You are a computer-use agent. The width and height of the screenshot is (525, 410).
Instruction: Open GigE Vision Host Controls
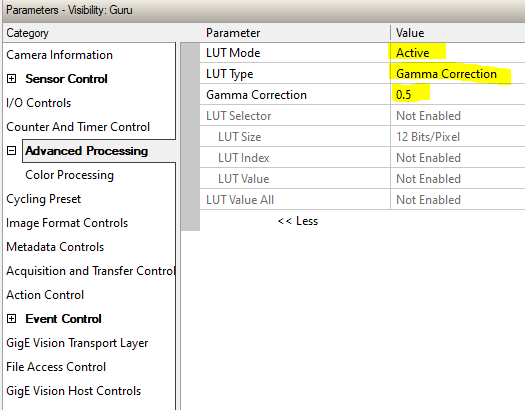point(74,391)
